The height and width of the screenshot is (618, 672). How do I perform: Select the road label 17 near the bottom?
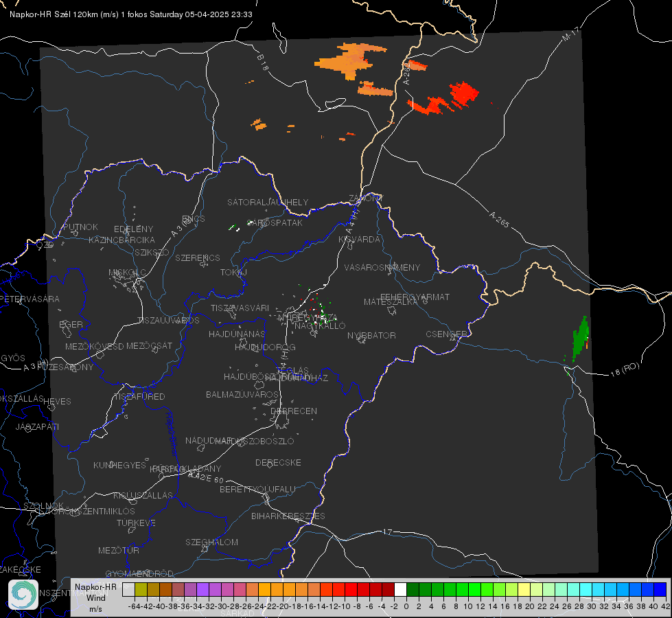(x=387, y=531)
